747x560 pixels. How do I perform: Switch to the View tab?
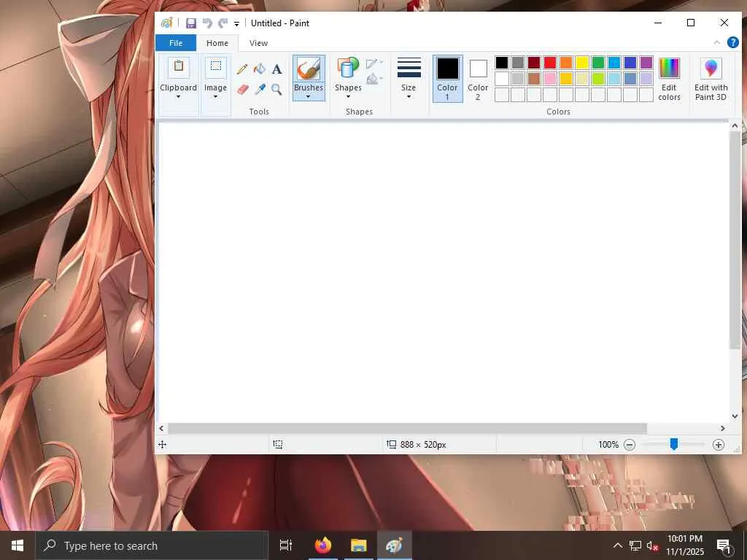(259, 43)
